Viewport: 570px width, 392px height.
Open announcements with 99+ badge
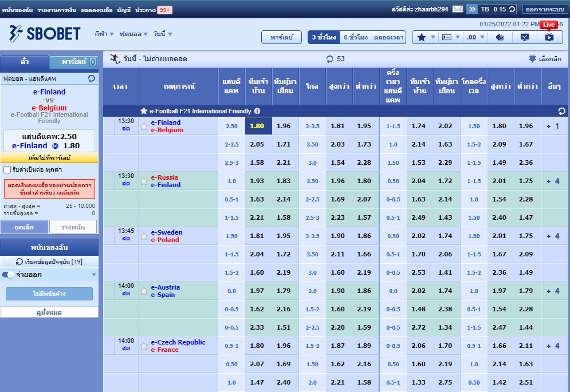pyautogui.click(x=154, y=10)
